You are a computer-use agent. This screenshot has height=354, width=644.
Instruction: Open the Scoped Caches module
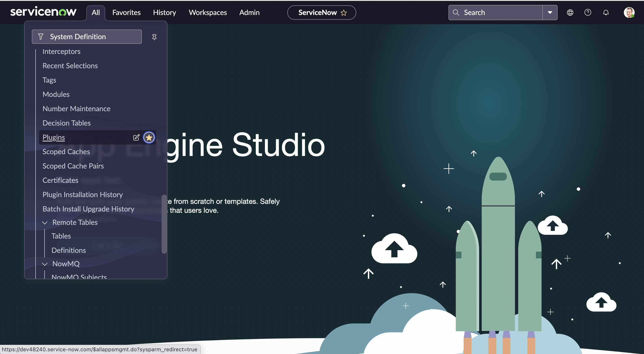pyautogui.click(x=66, y=151)
